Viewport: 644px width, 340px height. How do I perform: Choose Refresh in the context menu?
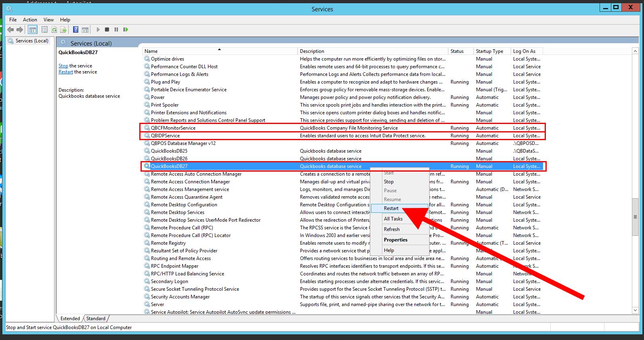pyautogui.click(x=399, y=229)
